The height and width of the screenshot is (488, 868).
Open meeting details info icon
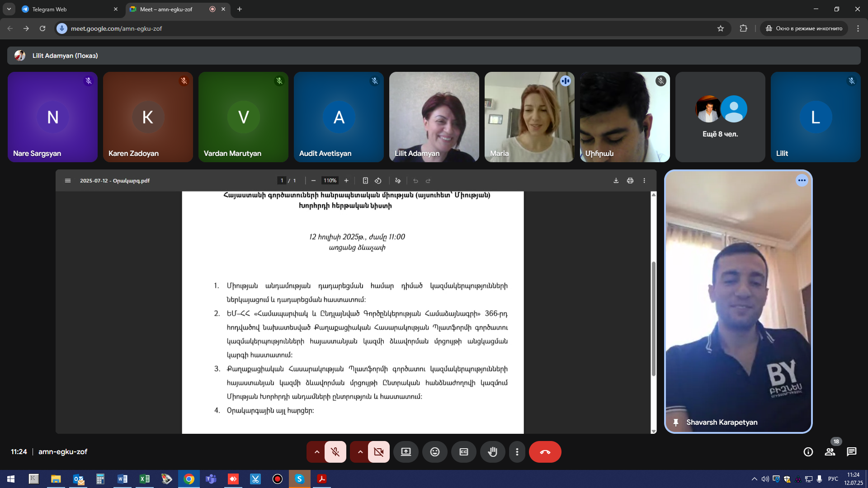pos(808,452)
